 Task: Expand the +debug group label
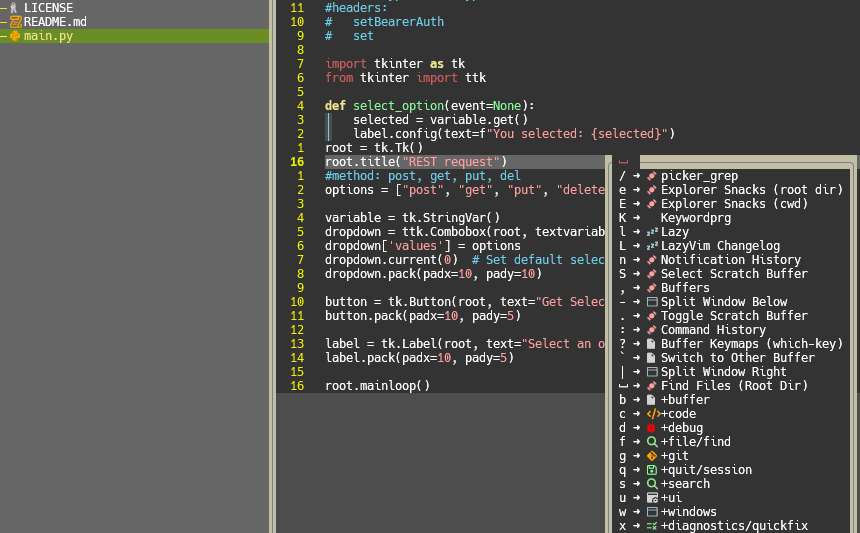682,428
